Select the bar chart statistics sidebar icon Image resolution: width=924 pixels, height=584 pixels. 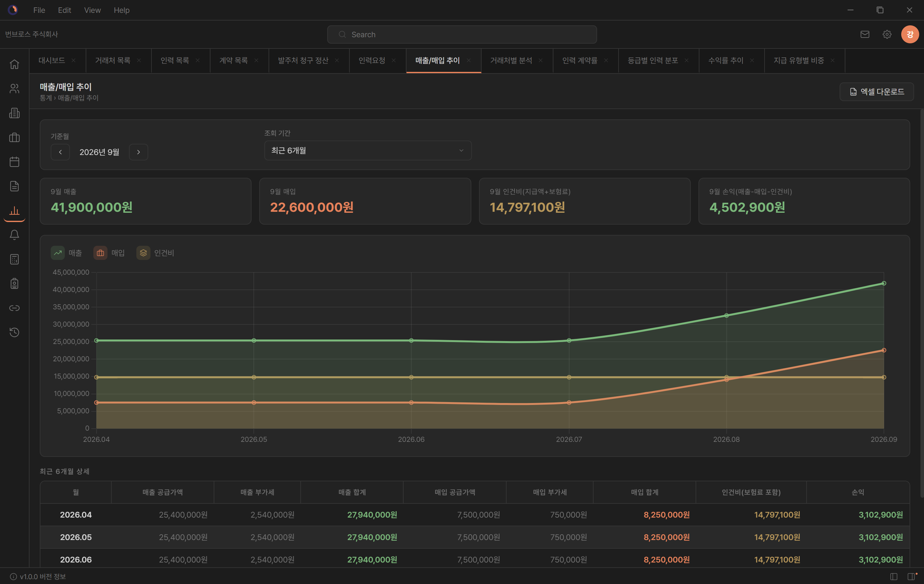click(x=14, y=210)
